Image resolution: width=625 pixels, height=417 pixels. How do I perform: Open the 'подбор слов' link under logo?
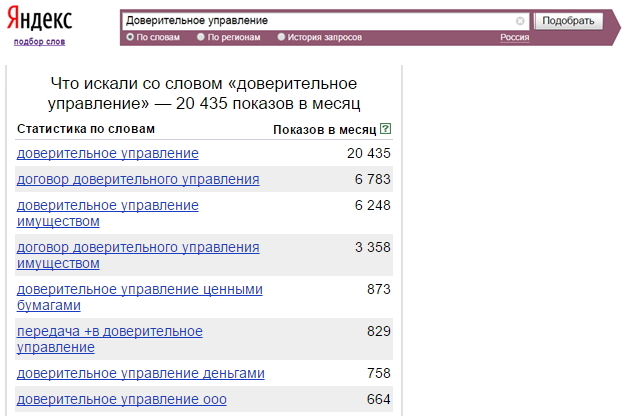[39, 42]
